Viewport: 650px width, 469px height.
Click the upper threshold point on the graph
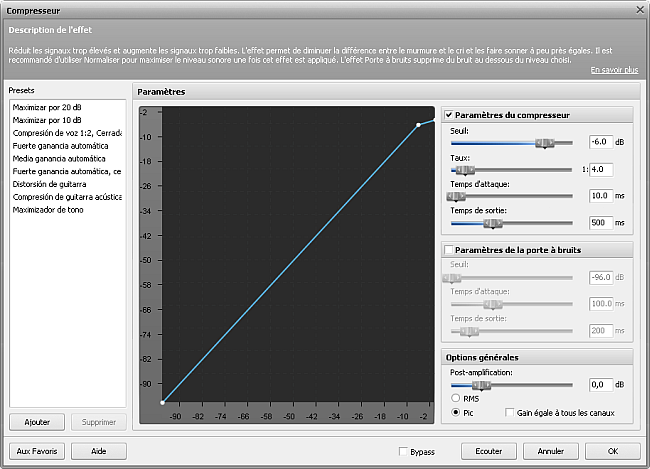pyautogui.click(x=418, y=125)
